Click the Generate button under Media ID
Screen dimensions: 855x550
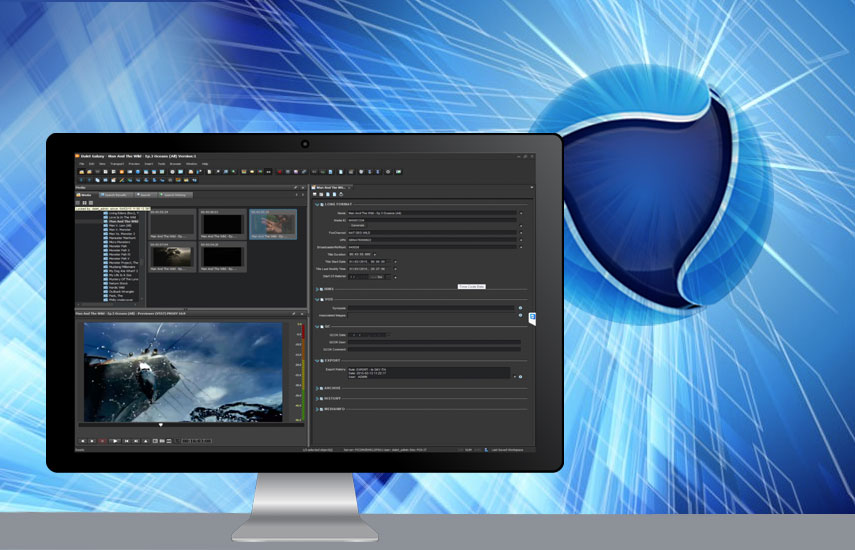click(358, 226)
